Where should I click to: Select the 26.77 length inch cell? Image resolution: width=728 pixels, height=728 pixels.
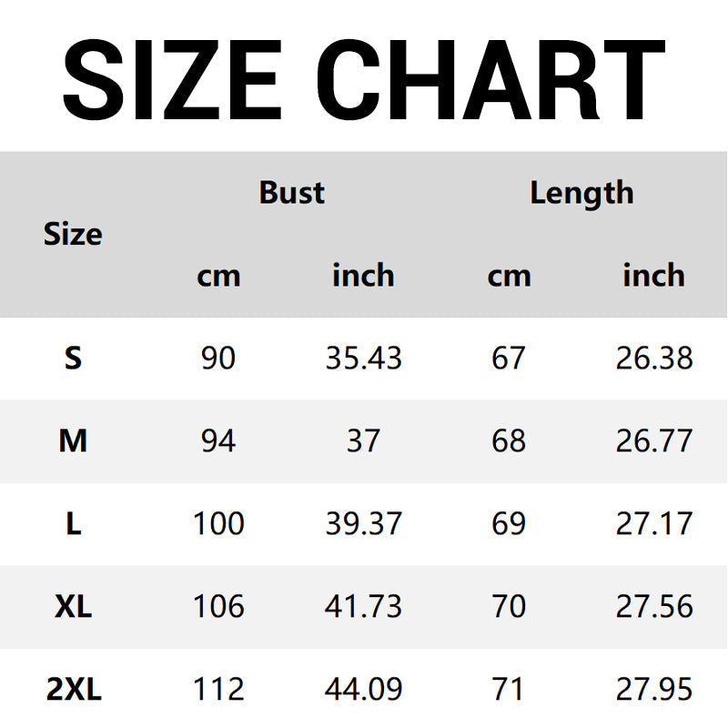(653, 441)
